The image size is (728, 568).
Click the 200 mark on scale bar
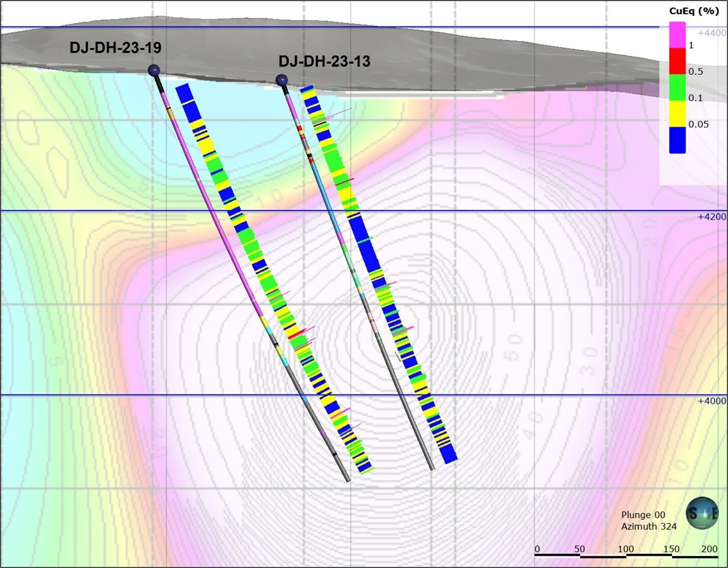(x=709, y=549)
